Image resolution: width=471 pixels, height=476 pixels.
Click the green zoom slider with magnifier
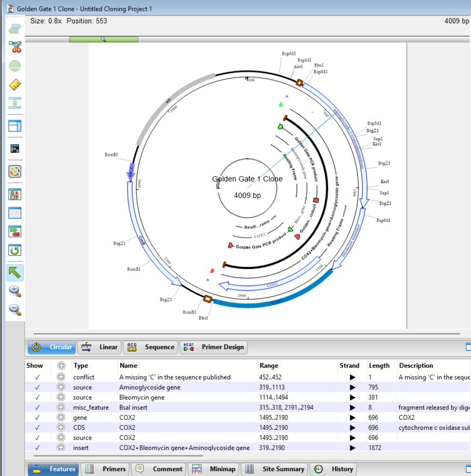(x=104, y=39)
